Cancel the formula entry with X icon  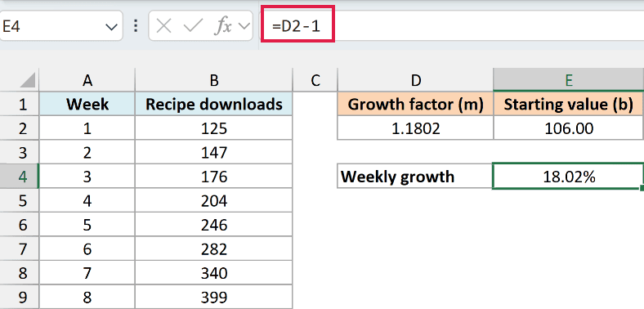(164, 27)
